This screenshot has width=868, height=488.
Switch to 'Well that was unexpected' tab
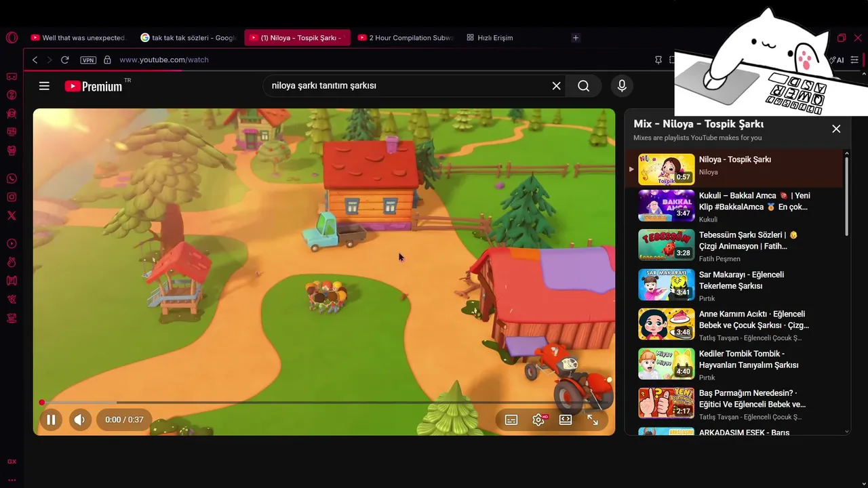78,38
